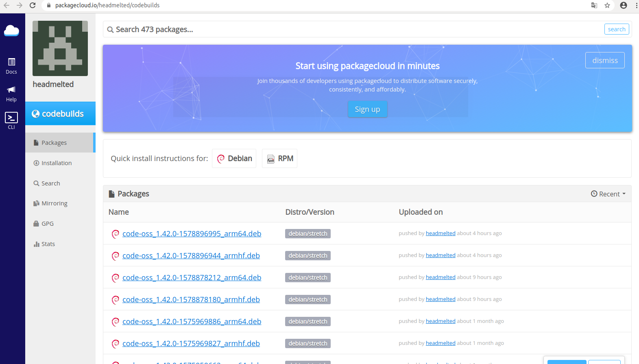Open headmelted link in 1575969886_arm64 row
The width and height of the screenshot is (639, 364).
[x=441, y=321]
